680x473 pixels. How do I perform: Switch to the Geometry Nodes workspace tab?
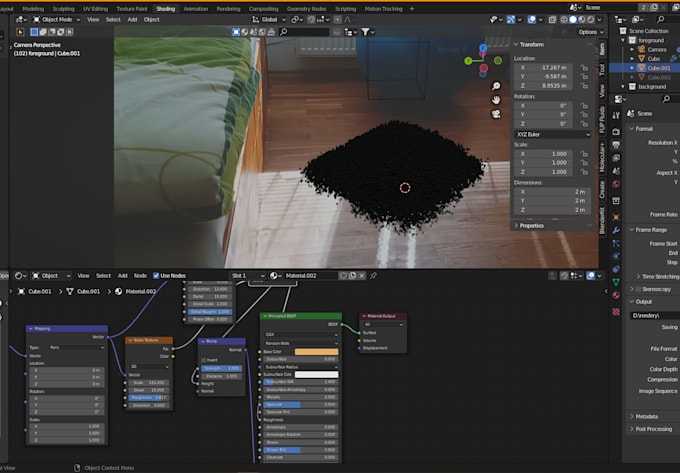point(306,9)
